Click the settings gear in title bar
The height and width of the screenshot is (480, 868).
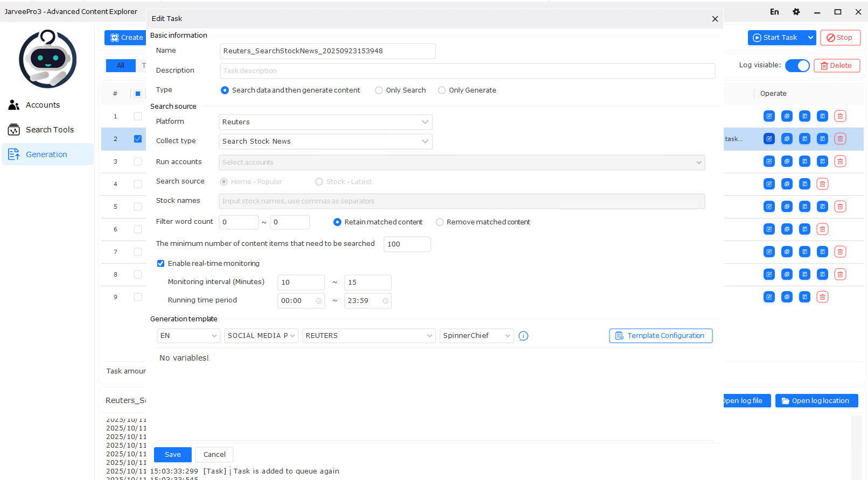796,12
